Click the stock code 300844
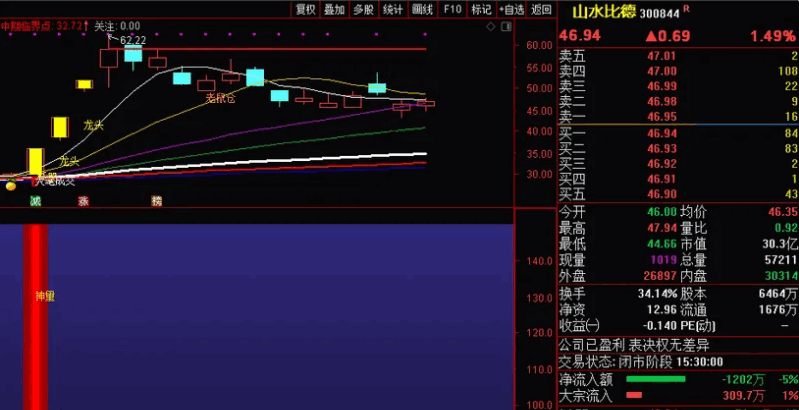The image size is (799, 410). coord(659,14)
